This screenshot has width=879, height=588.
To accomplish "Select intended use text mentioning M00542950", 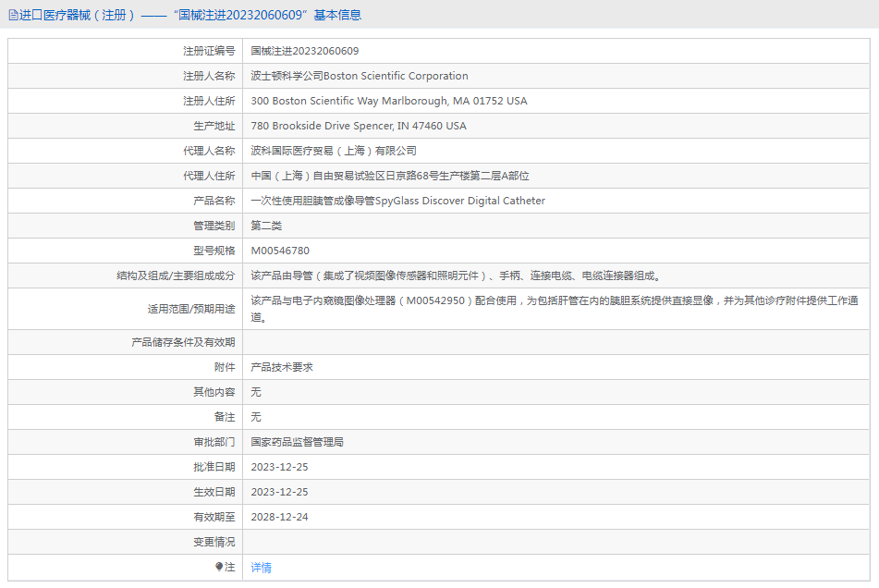I will tap(555, 309).
